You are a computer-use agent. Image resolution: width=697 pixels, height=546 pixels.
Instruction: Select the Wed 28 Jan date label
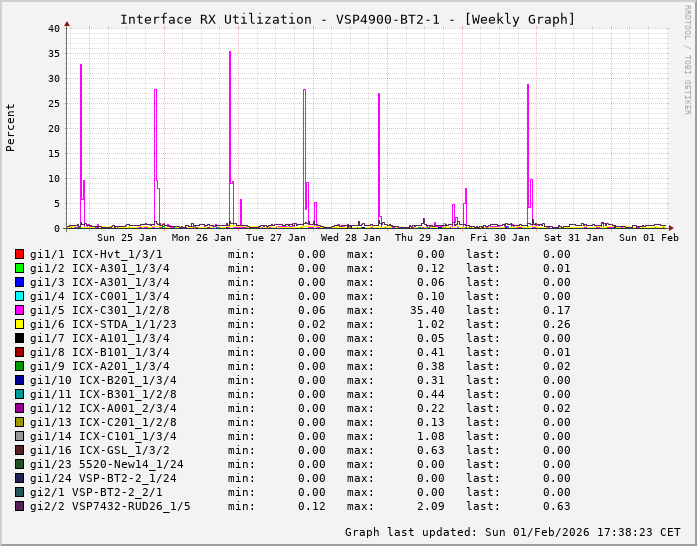(x=350, y=238)
